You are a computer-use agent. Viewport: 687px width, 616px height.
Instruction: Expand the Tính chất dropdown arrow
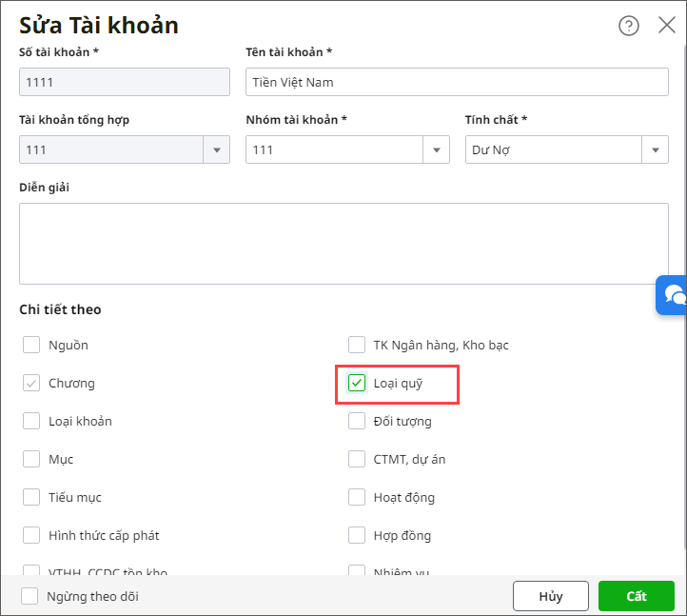point(656,149)
